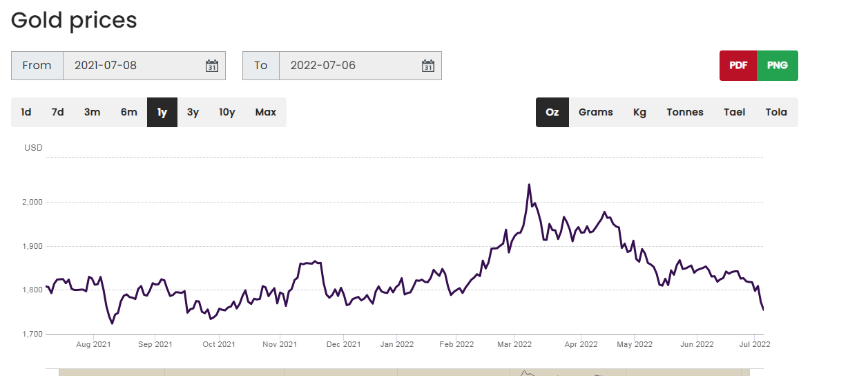Screen dimensions: 868x376
Task: Change unit to Tonnes
Action: click(685, 112)
